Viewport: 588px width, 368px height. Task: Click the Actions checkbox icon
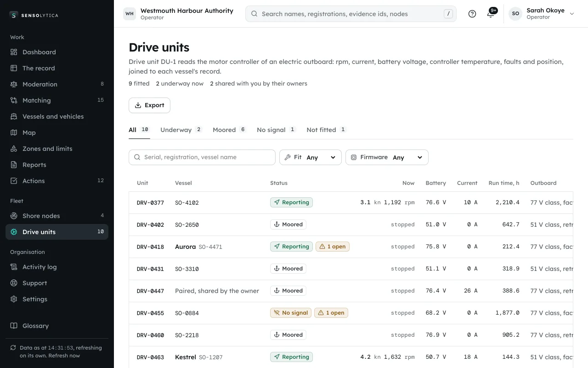(x=14, y=181)
